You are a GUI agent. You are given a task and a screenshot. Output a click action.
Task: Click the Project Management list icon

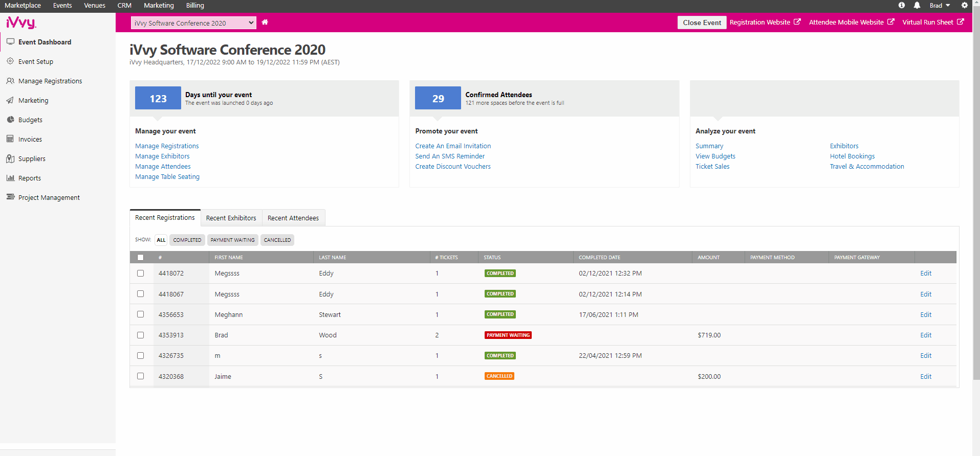[x=10, y=197]
